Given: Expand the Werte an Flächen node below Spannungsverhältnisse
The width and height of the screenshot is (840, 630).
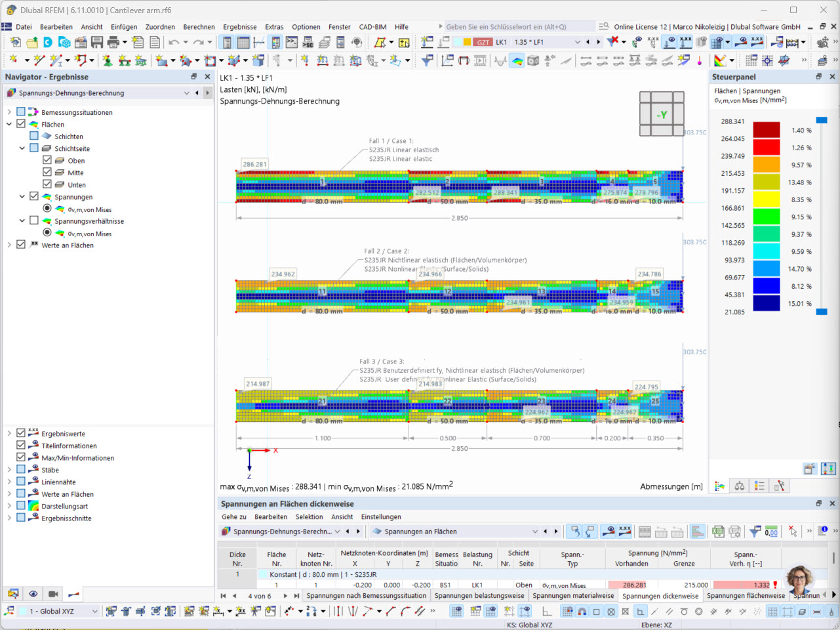Looking at the screenshot, I should click(9, 245).
